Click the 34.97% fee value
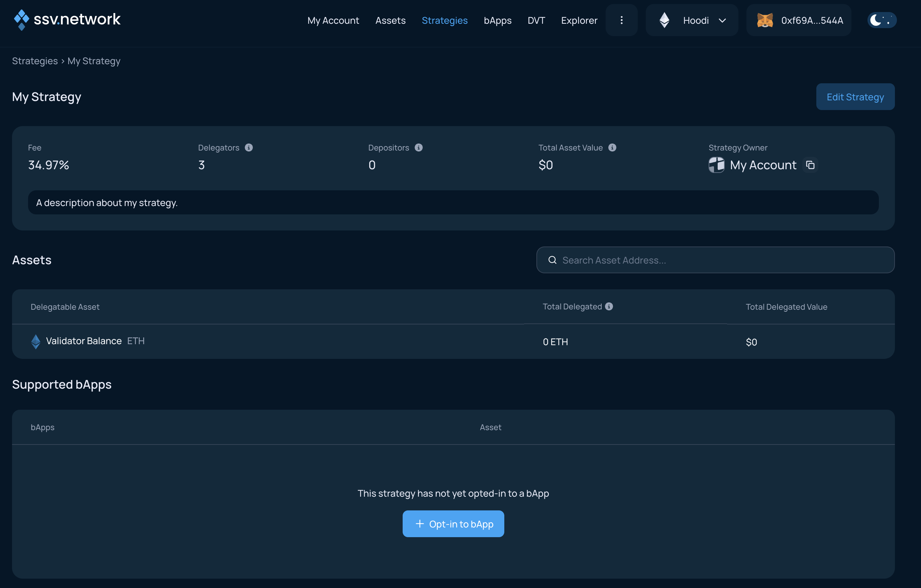The width and height of the screenshot is (921, 588). [x=48, y=165]
